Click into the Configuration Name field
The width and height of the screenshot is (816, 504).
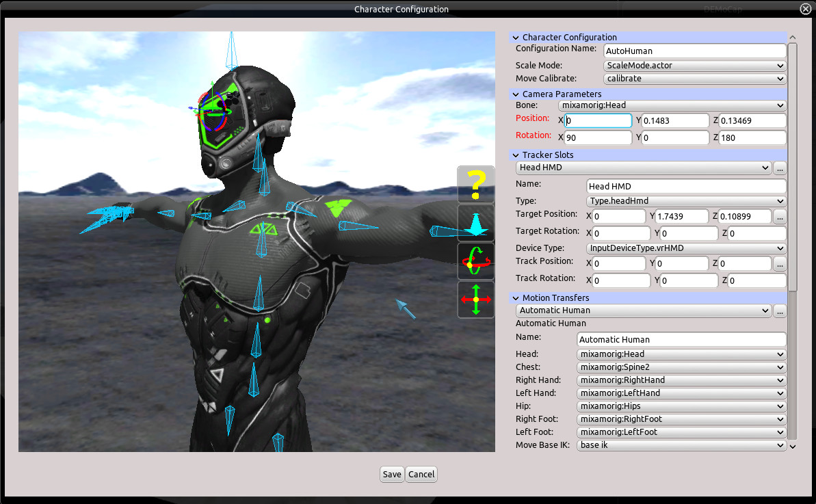click(x=694, y=51)
